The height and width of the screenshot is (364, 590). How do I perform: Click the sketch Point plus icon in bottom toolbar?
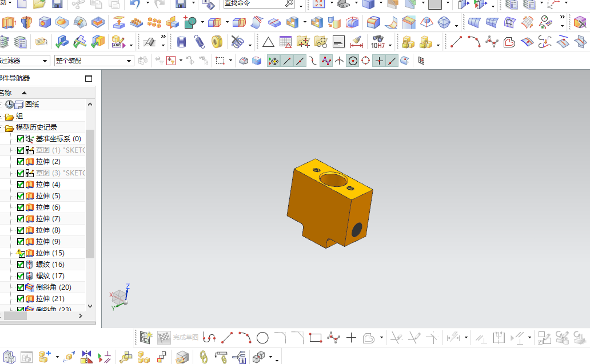point(351,338)
